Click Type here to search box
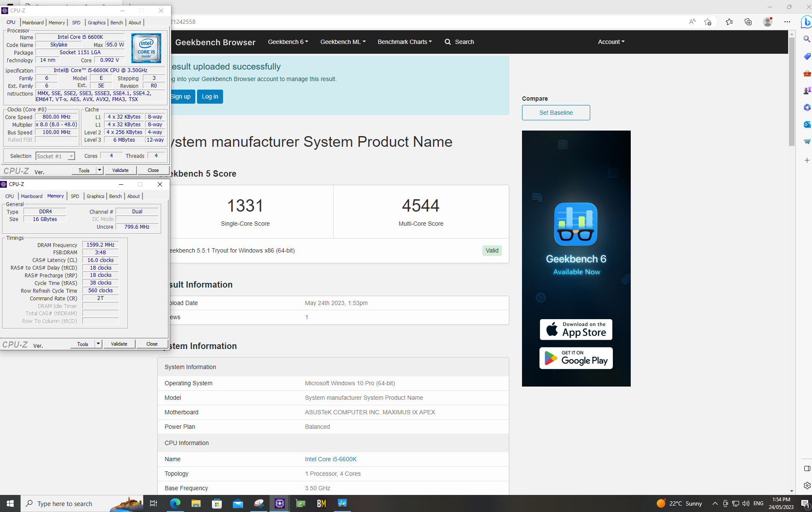 (x=81, y=503)
